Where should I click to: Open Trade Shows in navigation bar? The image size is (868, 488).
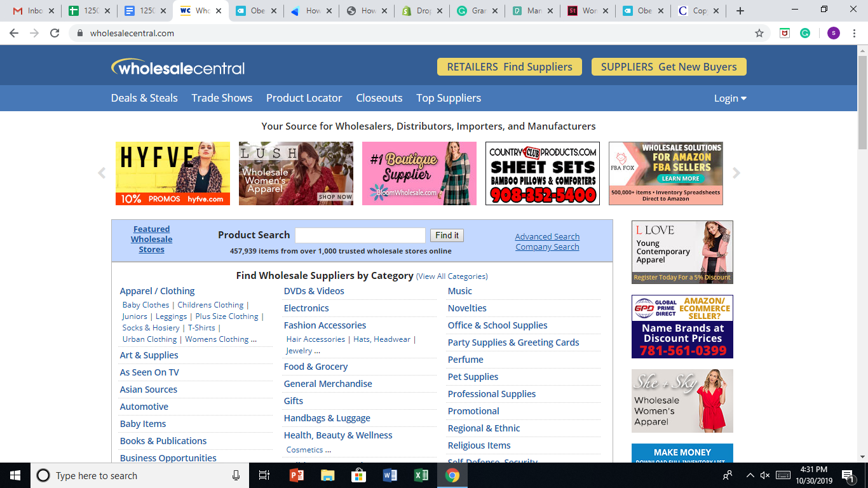click(x=222, y=98)
